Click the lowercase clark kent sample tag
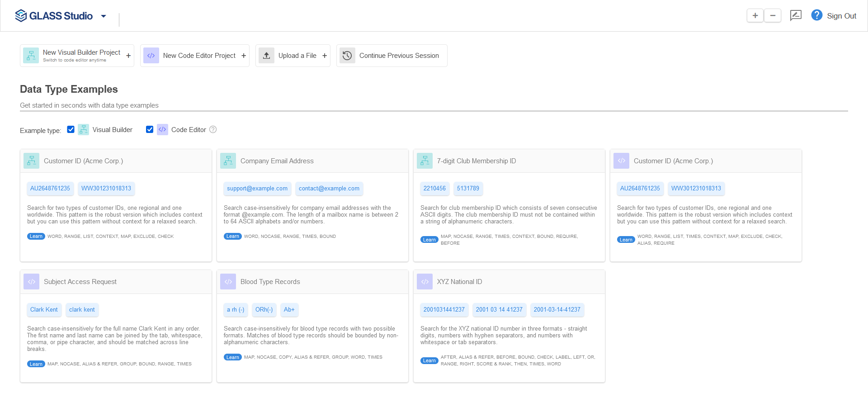This screenshot has width=868, height=393. pyautogui.click(x=82, y=310)
